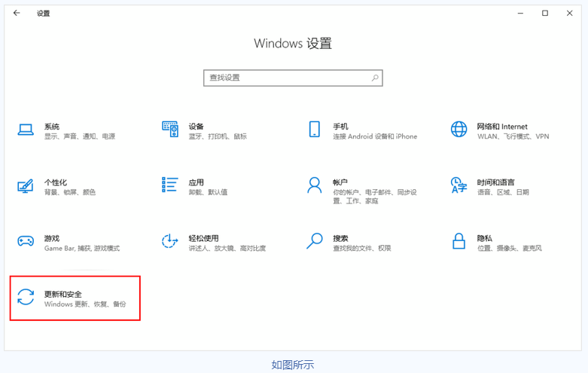Click the 帐户 title text
This screenshot has height=373, width=588.
(340, 182)
